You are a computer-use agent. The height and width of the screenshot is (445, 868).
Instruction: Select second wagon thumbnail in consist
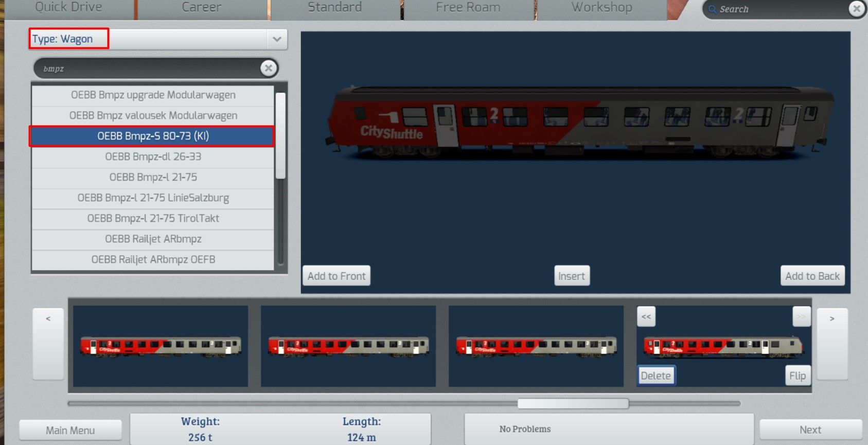click(x=348, y=346)
